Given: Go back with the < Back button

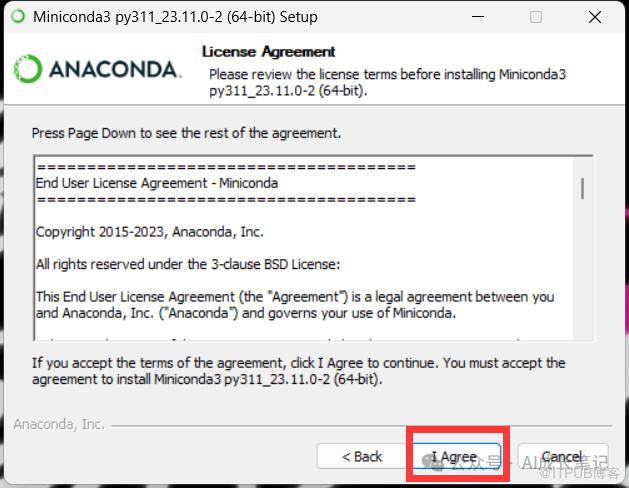Looking at the screenshot, I should click(361, 456).
